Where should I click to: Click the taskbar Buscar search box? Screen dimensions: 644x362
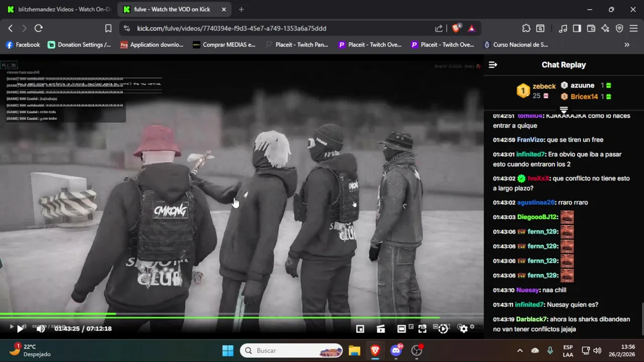coord(292,350)
